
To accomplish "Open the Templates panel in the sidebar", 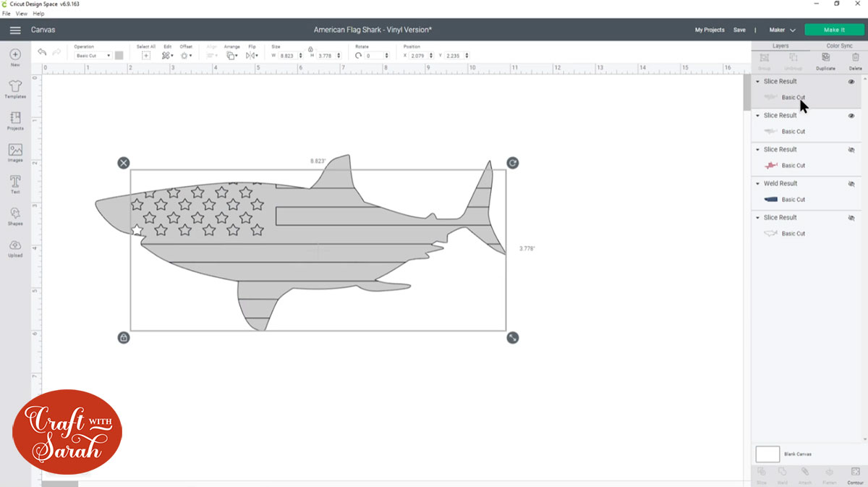I will pyautogui.click(x=15, y=88).
